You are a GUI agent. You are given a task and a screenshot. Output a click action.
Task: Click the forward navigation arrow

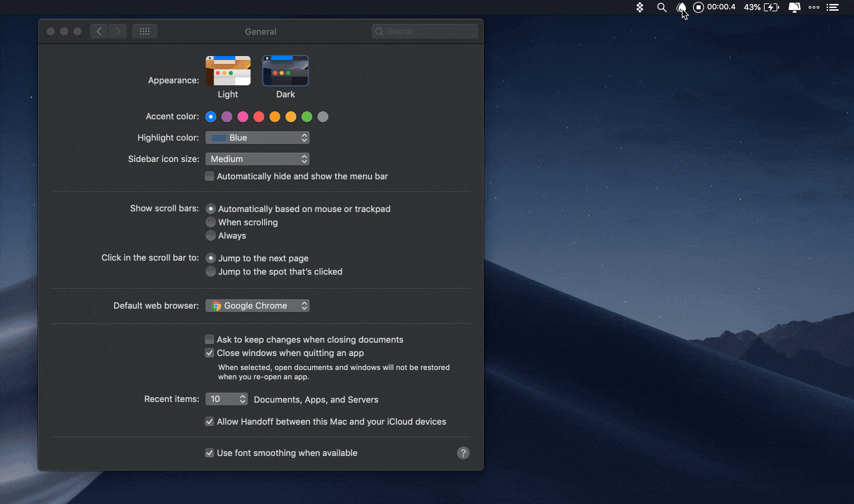(118, 31)
